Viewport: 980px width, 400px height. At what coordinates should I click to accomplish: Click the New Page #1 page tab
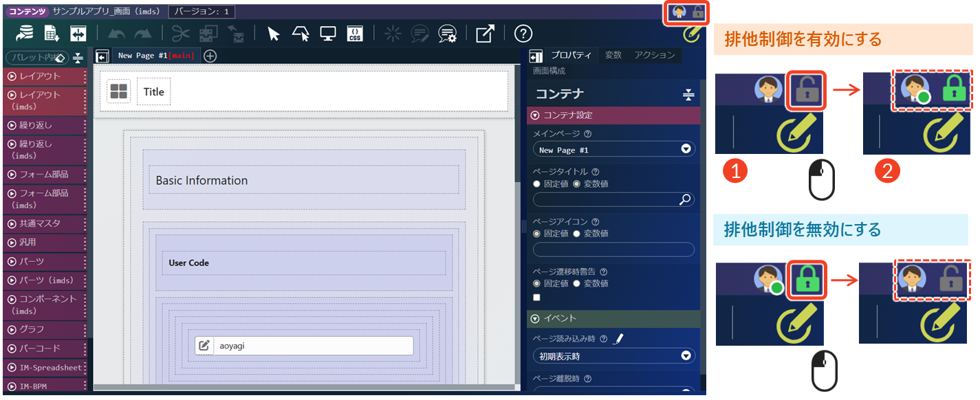click(156, 56)
